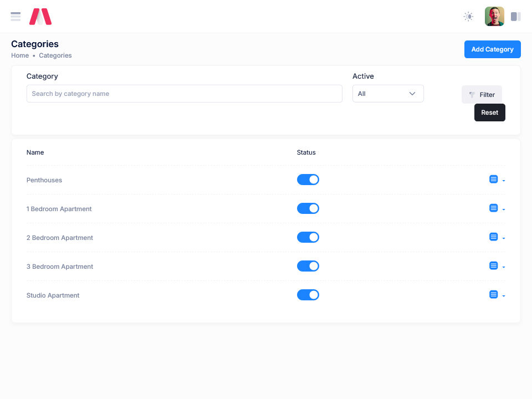The width and height of the screenshot is (532, 399).
Task: Open actions menu icon for Studio Apartment
Action: coord(494,295)
